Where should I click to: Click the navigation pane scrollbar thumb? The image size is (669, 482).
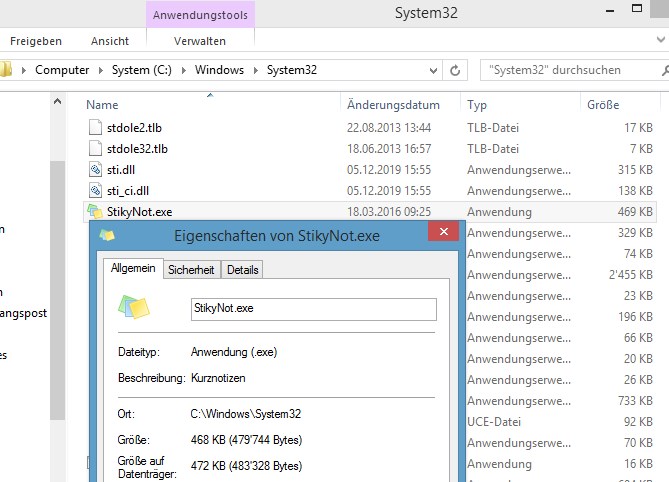pos(58,290)
